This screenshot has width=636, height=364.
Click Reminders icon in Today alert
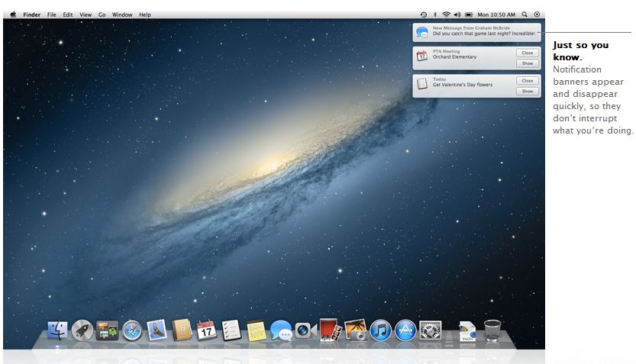click(x=422, y=83)
